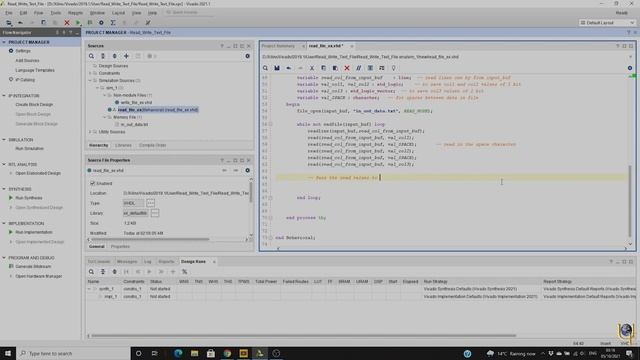This screenshot has width=640, height=360.
Task: Browse file Type with ellipsis button
Action: click(151, 203)
